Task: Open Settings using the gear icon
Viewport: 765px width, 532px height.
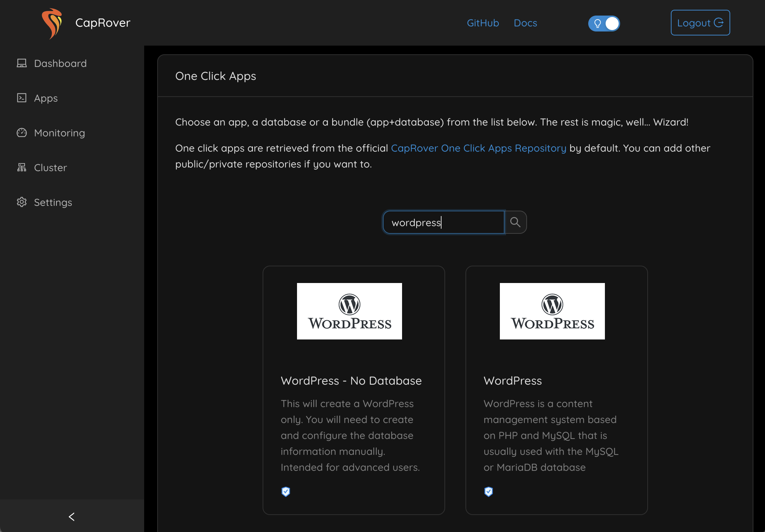Action: pos(22,202)
